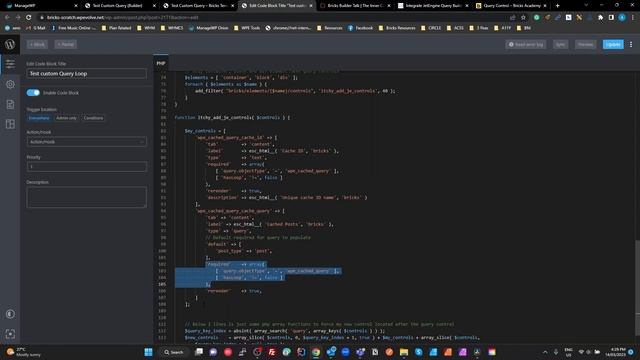Open the document icon panel in sidebar
640x360 pixels.
tap(10, 104)
